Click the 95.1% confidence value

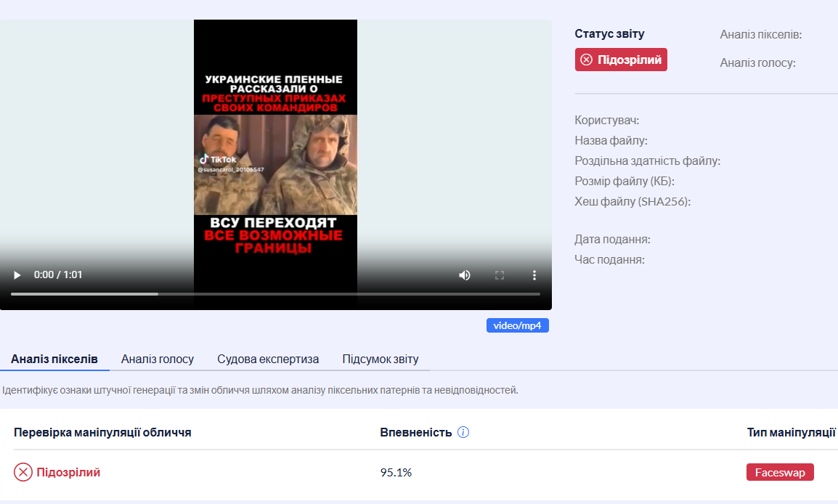[x=396, y=473]
